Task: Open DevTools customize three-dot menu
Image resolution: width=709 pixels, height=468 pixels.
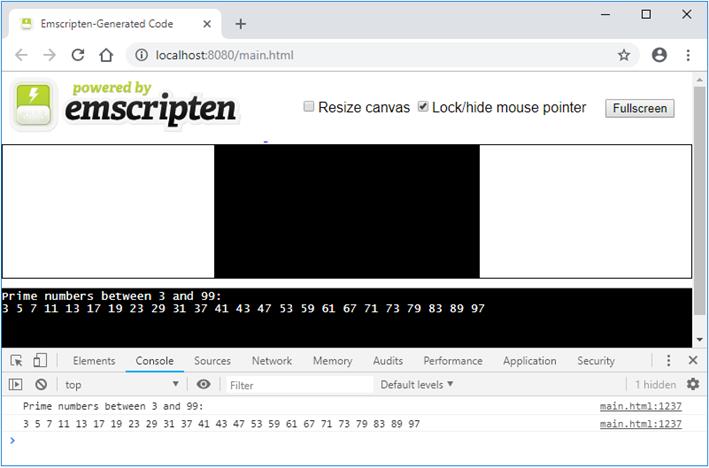Action: tap(668, 360)
